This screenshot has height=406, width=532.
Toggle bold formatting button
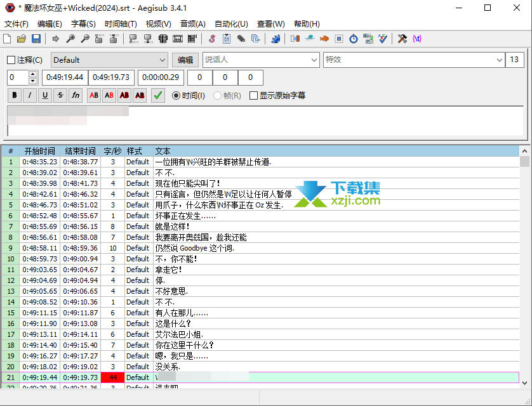pyautogui.click(x=14, y=96)
